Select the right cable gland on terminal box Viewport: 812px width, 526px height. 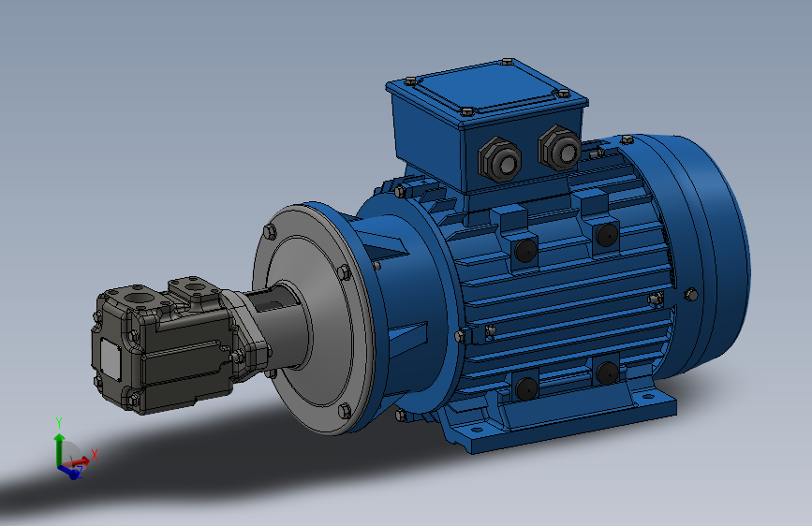pos(560,148)
